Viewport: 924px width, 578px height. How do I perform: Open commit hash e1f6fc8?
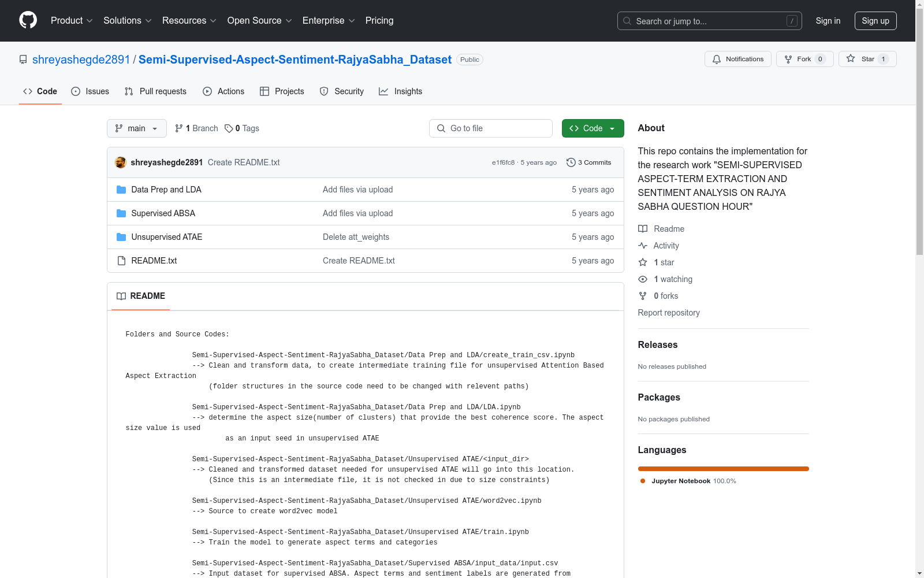(x=503, y=162)
